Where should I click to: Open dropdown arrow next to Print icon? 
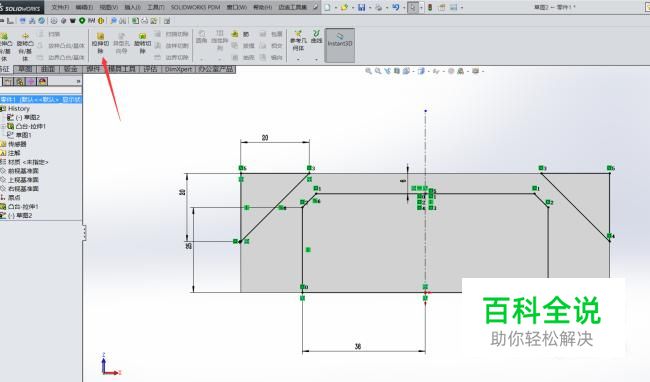pos(386,7)
